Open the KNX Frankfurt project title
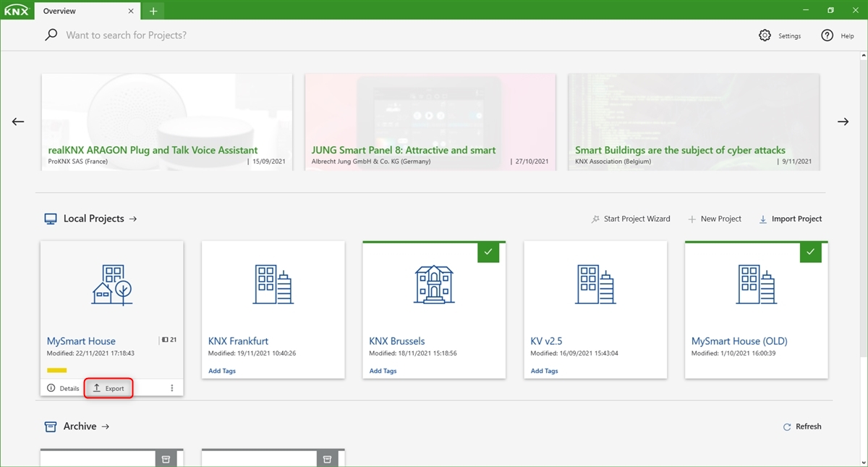This screenshot has height=467, width=868. click(x=238, y=341)
